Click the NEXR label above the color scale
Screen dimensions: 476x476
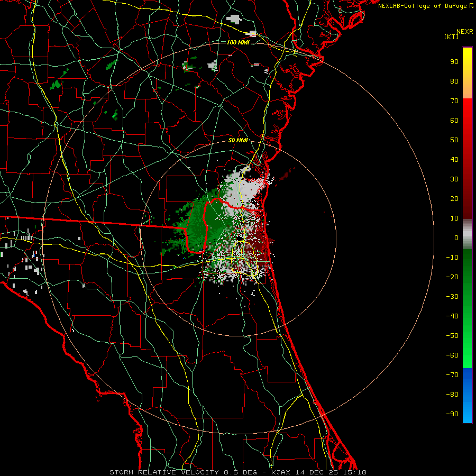point(465,32)
